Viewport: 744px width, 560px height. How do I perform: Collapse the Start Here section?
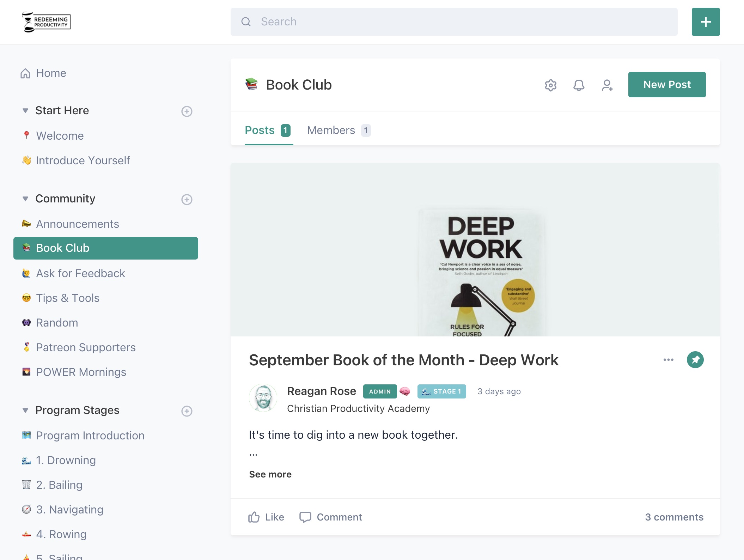[25, 111]
